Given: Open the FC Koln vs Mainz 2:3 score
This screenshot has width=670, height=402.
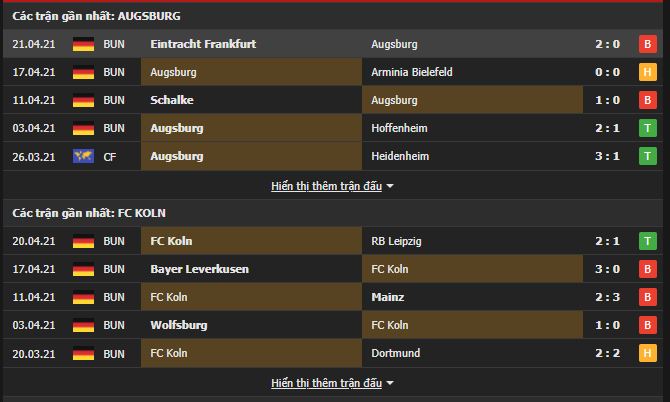Looking at the screenshot, I should point(607,297).
